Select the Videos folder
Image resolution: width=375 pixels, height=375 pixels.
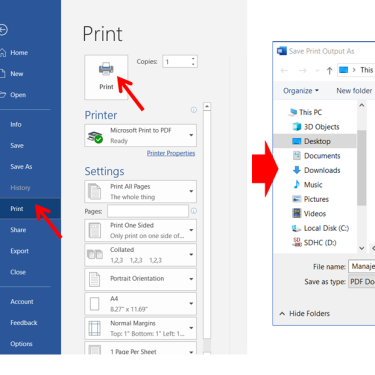point(309,214)
